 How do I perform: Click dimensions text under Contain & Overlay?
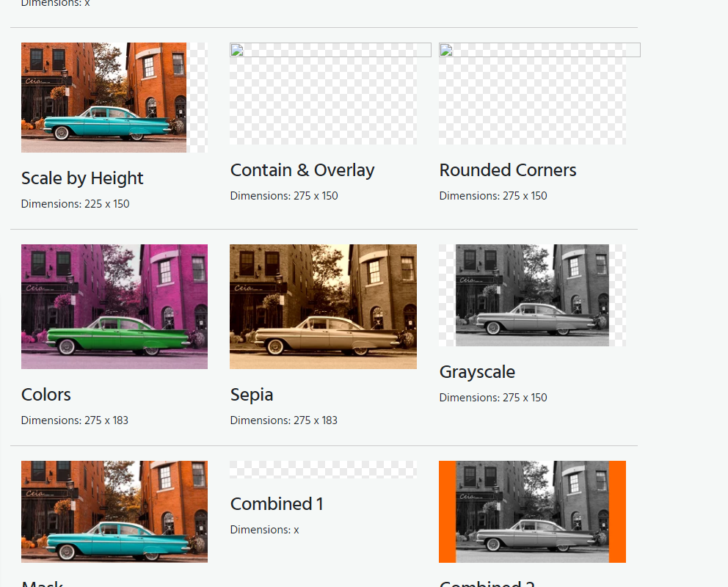coord(284,196)
